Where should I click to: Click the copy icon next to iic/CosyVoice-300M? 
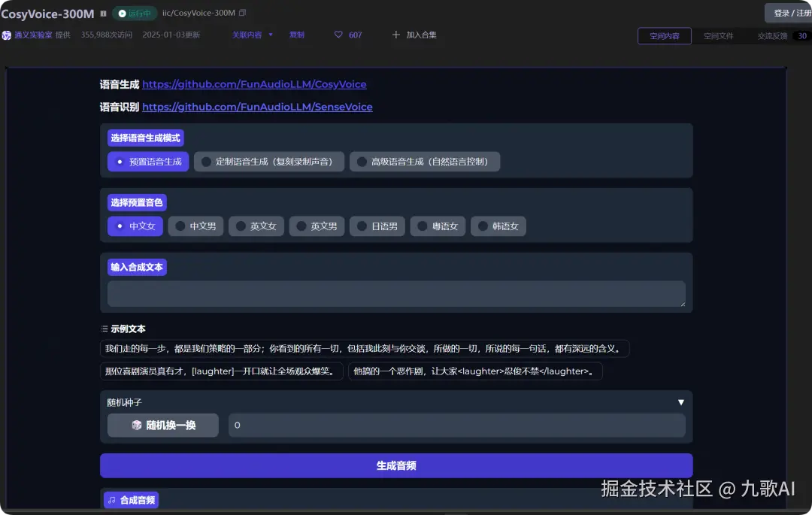(242, 13)
